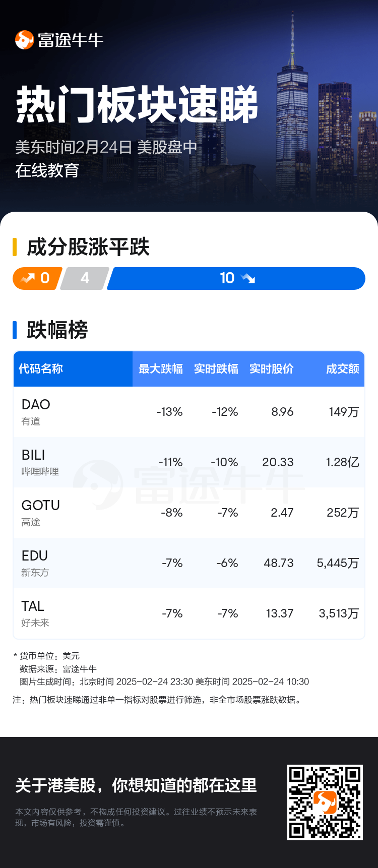Click the orange Futu bull logo icon

pos(24,40)
